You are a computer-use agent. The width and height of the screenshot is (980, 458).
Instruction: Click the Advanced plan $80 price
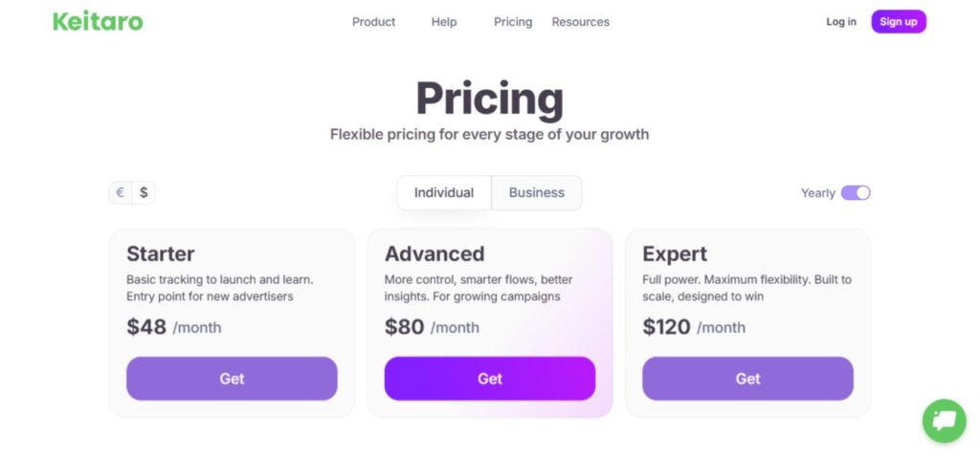[404, 327]
